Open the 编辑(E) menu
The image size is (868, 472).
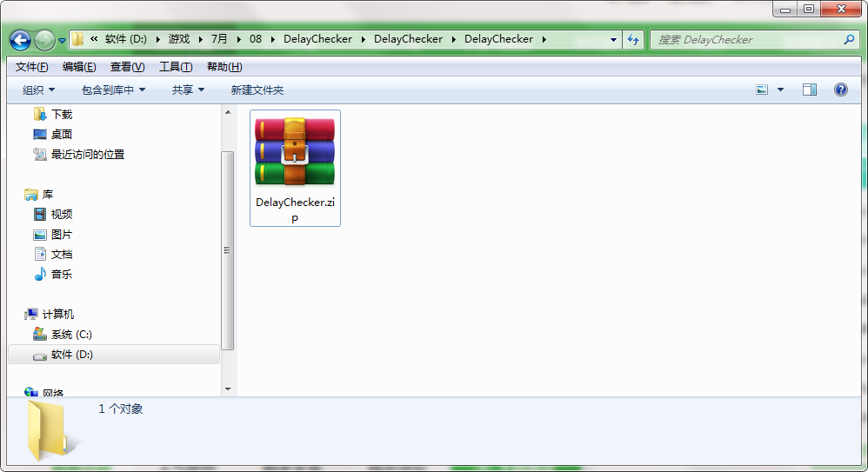tap(79, 67)
